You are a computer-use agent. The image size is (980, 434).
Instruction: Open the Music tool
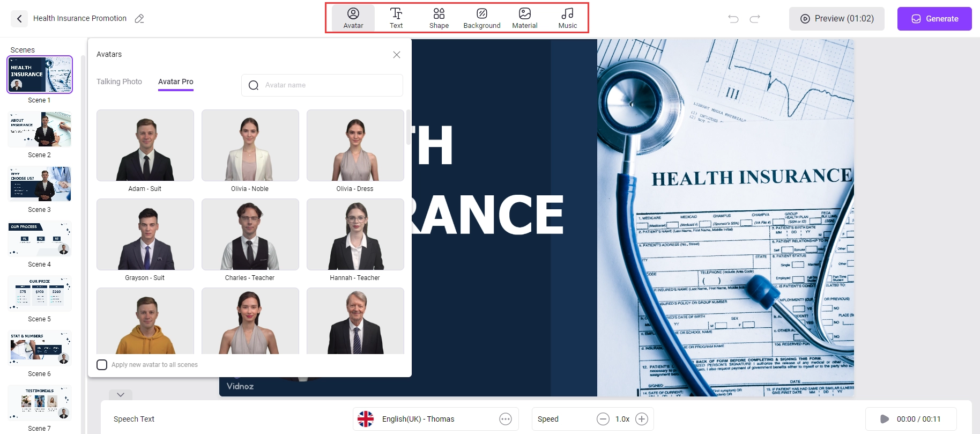point(567,18)
